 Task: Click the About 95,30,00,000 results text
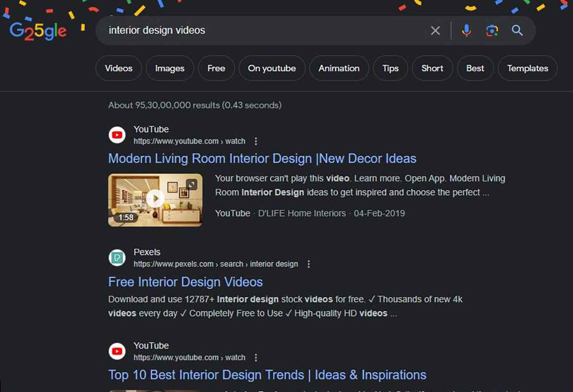(195, 105)
